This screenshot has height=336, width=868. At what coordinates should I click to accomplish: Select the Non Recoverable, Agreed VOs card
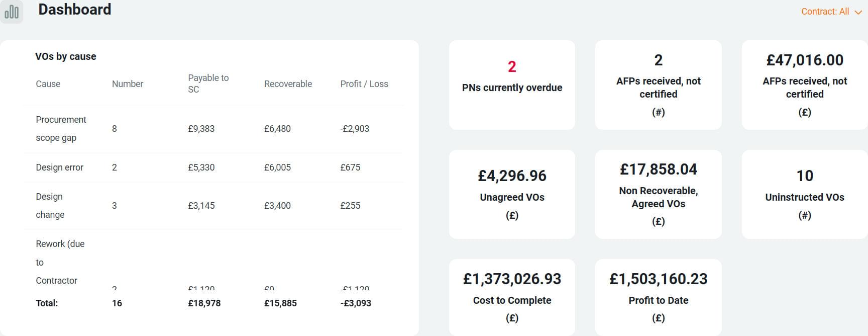pos(658,194)
